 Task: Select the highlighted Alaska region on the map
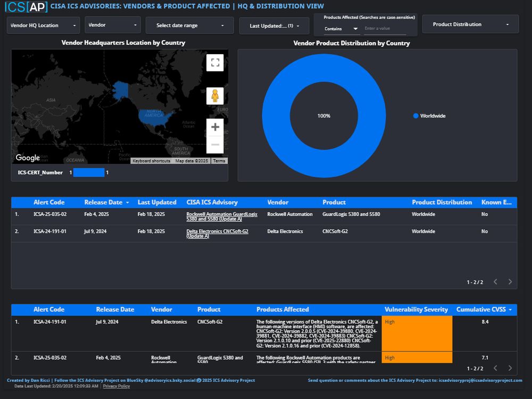pos(120,90)
